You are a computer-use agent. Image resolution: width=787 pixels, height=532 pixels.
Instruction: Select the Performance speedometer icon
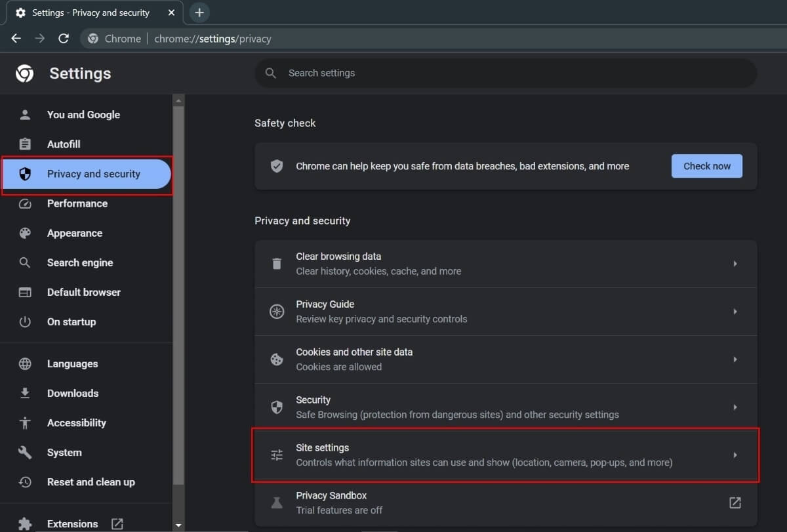[x=24, y=203]
